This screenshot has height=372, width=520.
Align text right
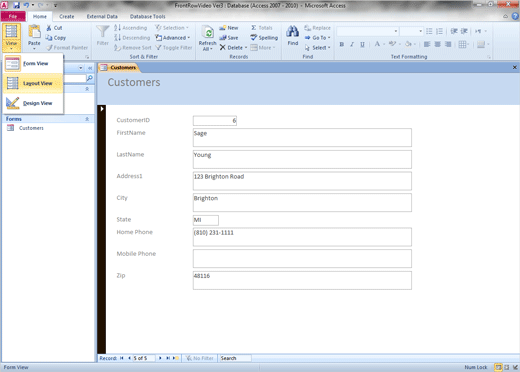click(x=448, y=44)
